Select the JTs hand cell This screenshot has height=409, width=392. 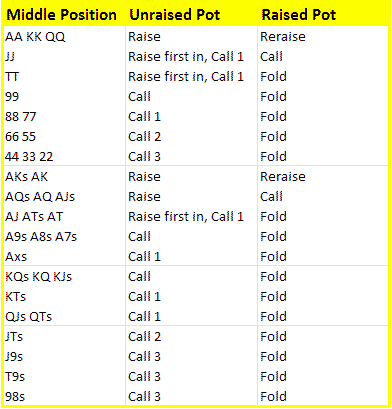click(64, 337)
